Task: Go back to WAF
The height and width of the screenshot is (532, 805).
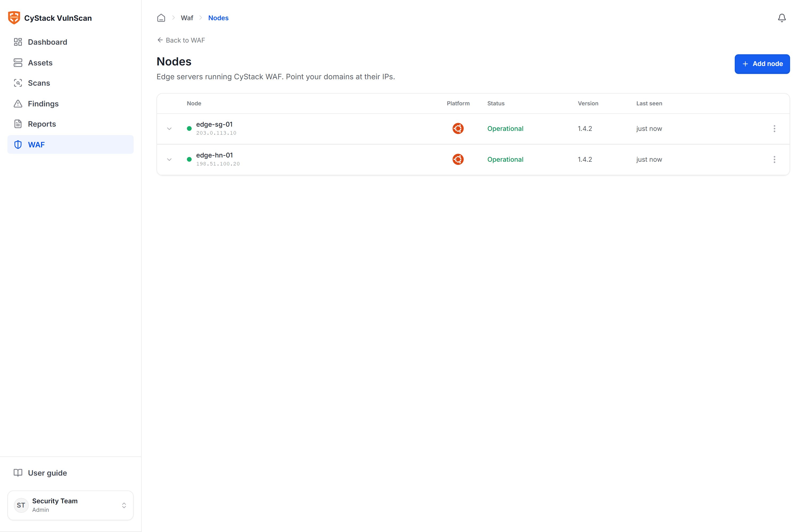Action: (181, 40)
